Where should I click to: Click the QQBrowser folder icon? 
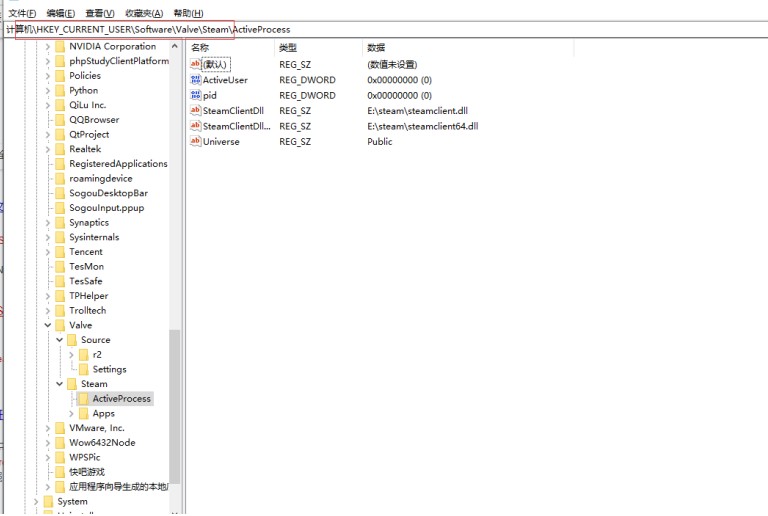[60, 120]
